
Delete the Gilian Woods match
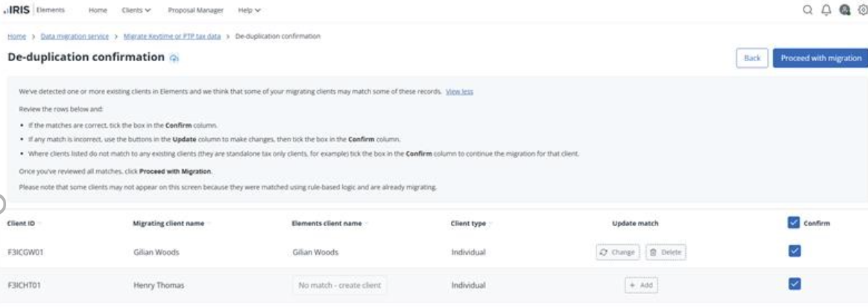click(x=665, y=252)
